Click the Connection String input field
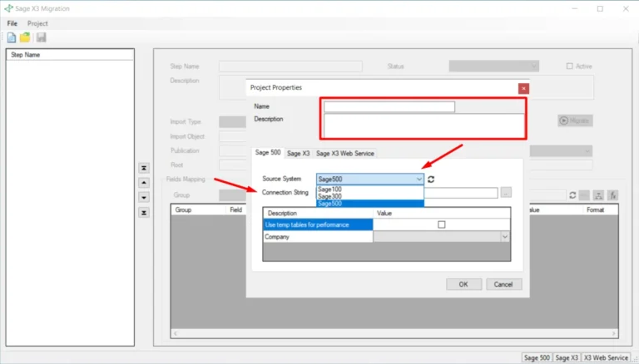The image size is (639, 364). point(460,193)
